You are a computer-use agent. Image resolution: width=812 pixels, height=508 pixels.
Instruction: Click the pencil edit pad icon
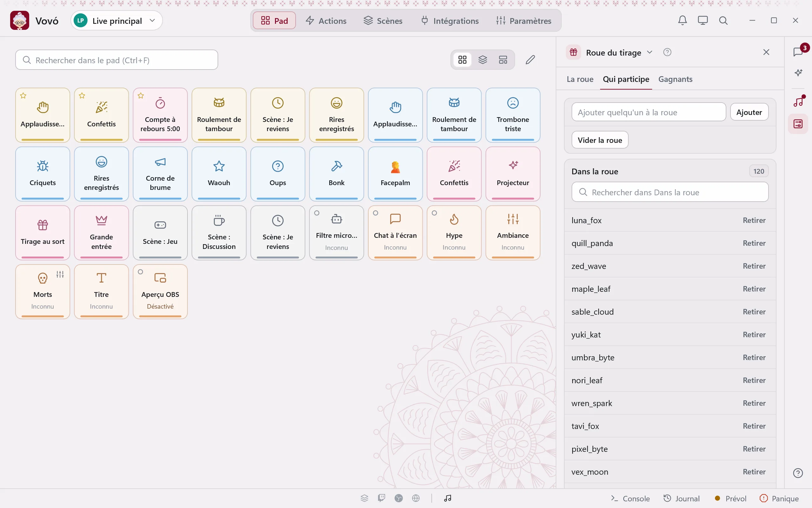530,60
